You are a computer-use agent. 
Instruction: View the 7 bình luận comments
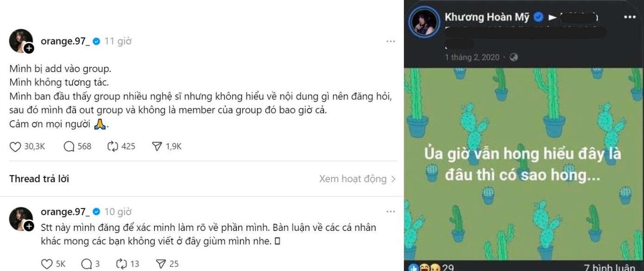tap(610, 267)
